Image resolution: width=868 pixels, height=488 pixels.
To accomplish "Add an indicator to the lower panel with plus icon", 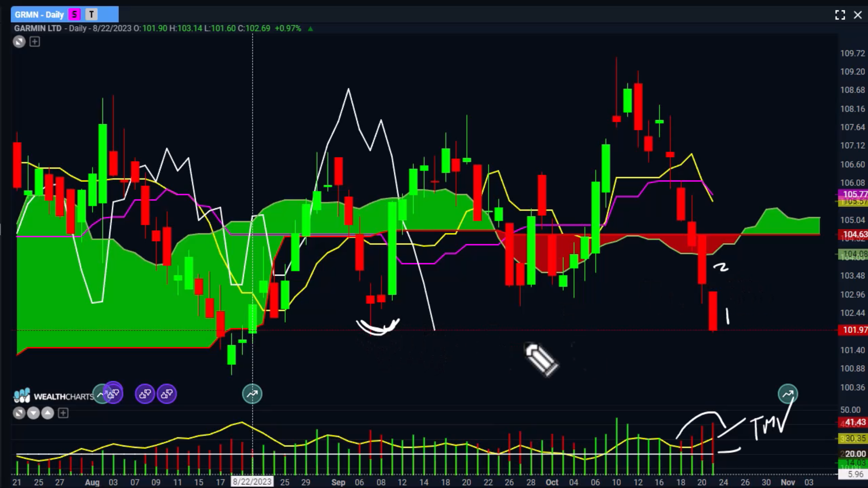I will 63,413.
